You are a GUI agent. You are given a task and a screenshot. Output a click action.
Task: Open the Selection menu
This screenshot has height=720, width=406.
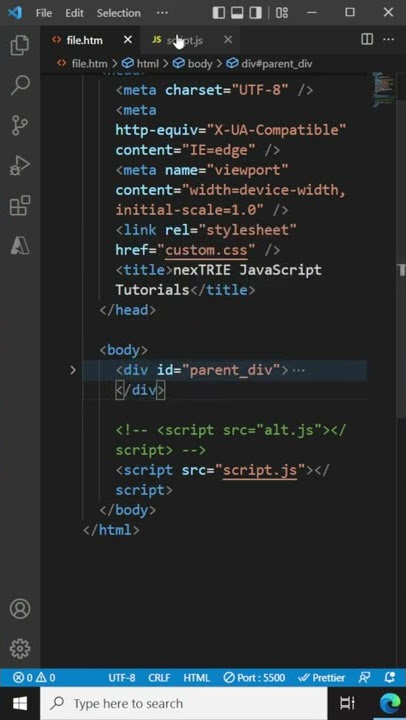coord(118,13)
